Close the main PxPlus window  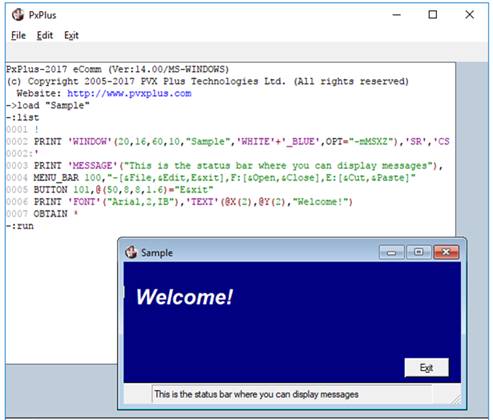(469, 15)
